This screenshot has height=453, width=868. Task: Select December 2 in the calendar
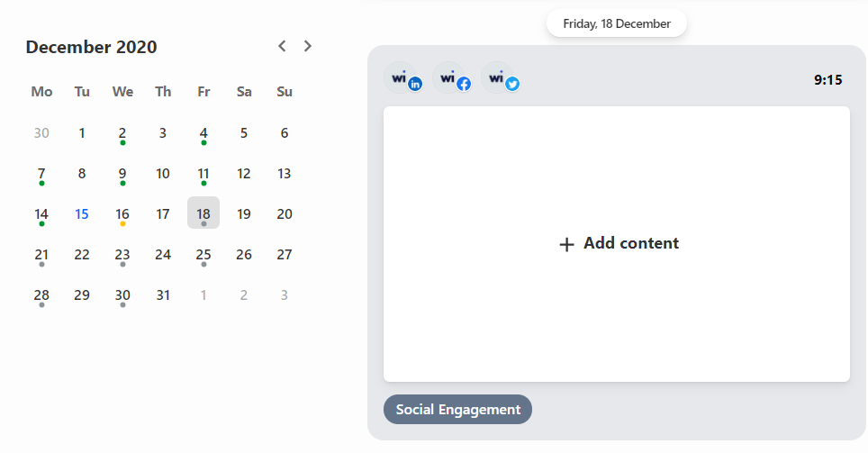pos(122,133)
